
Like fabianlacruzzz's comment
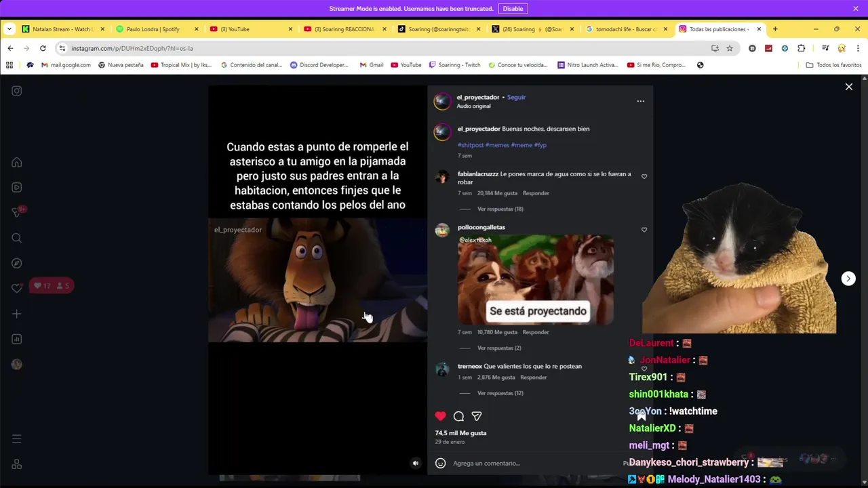click(x=644, y=176)
